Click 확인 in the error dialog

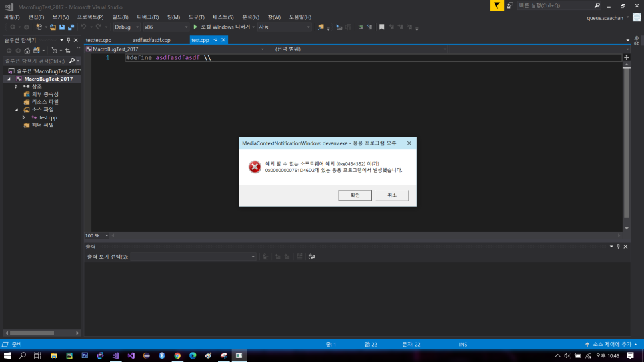(355, 195)
